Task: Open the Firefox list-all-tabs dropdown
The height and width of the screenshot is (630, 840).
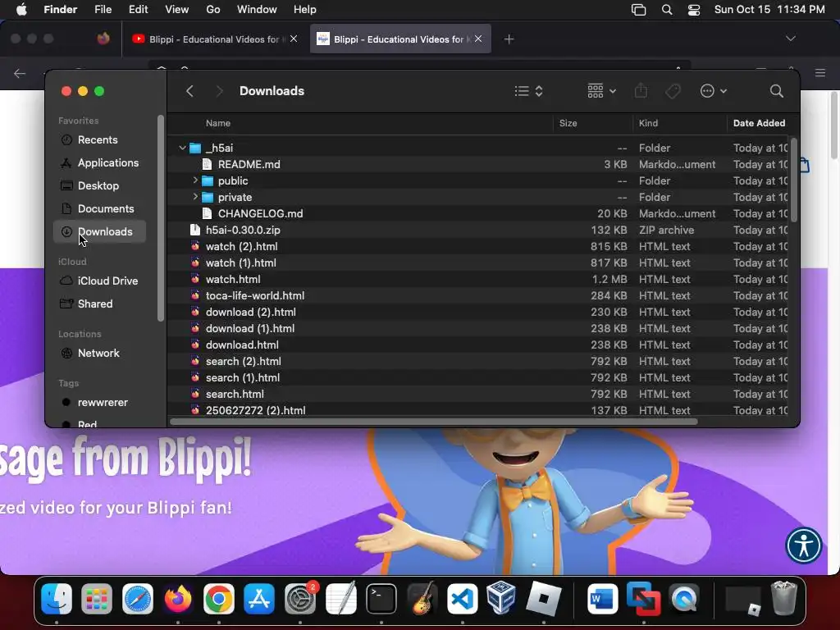Action: 790,39
